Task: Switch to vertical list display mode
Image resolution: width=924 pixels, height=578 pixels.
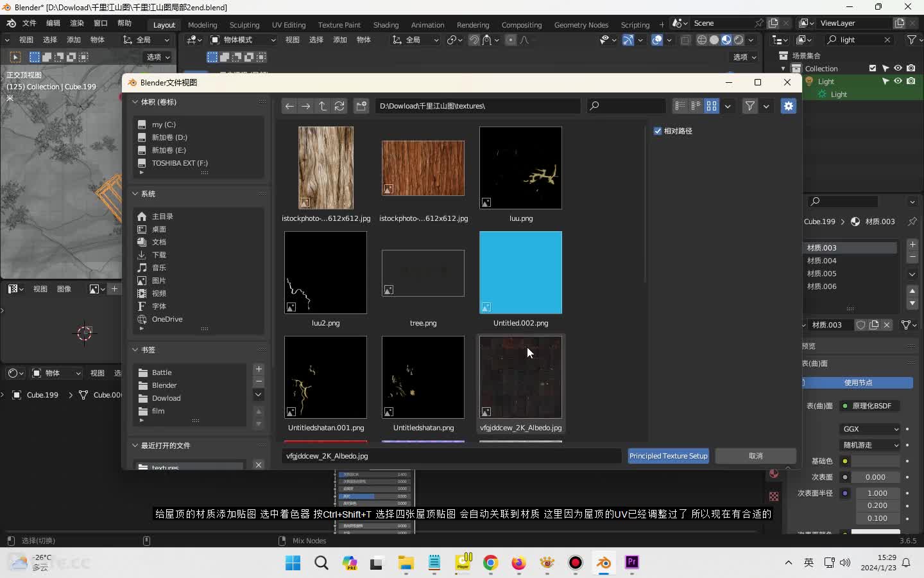Action: 680,106
